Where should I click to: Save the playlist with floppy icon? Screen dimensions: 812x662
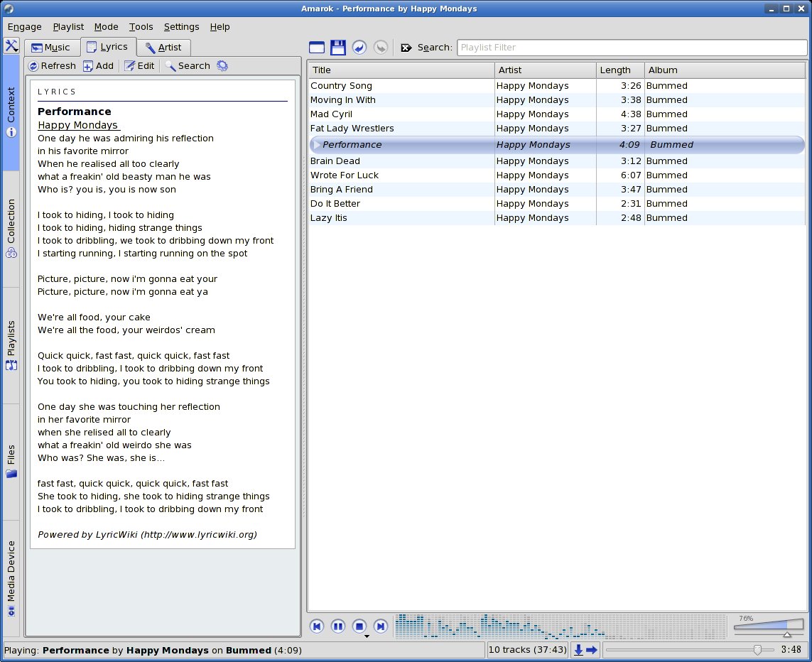tap(338, 48)
